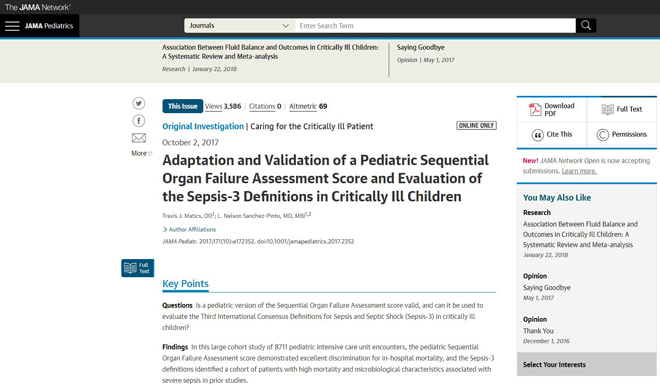Open the hamburger navigation menu

pos(12,26)
